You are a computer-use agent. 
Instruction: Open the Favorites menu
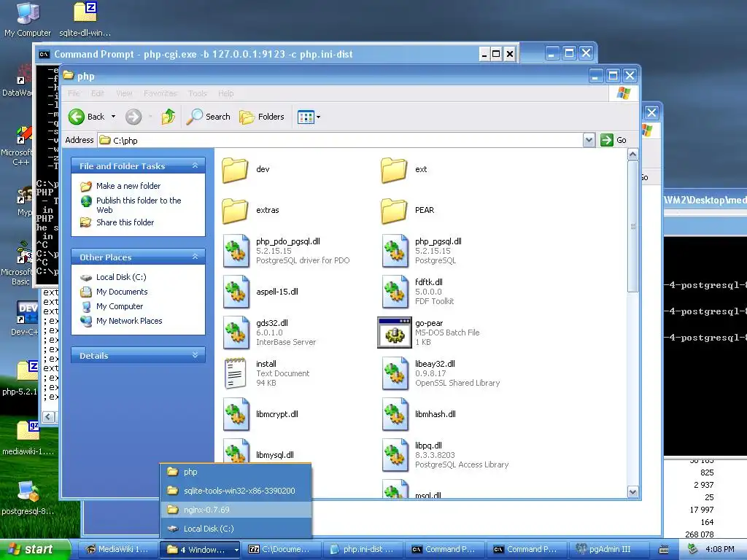(x=160, y=93)
